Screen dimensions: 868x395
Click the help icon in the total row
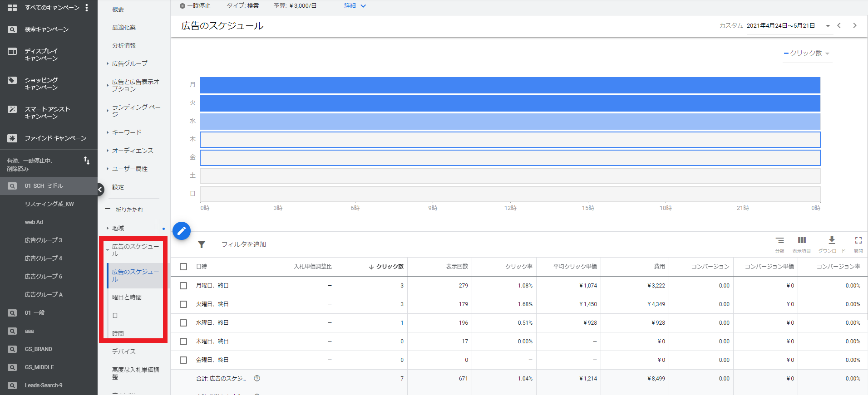coord(257,378)
